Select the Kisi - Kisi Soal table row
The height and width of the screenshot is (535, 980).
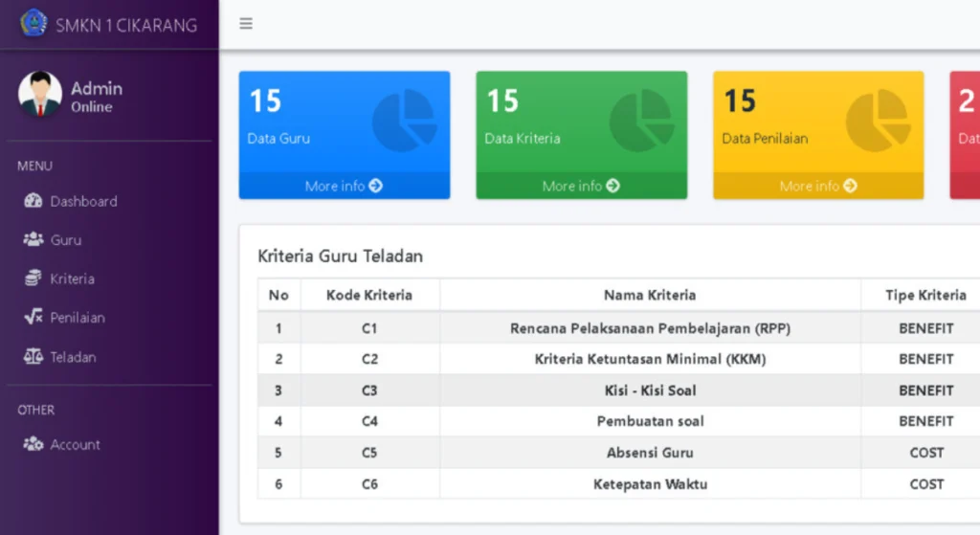click(649, 390)
